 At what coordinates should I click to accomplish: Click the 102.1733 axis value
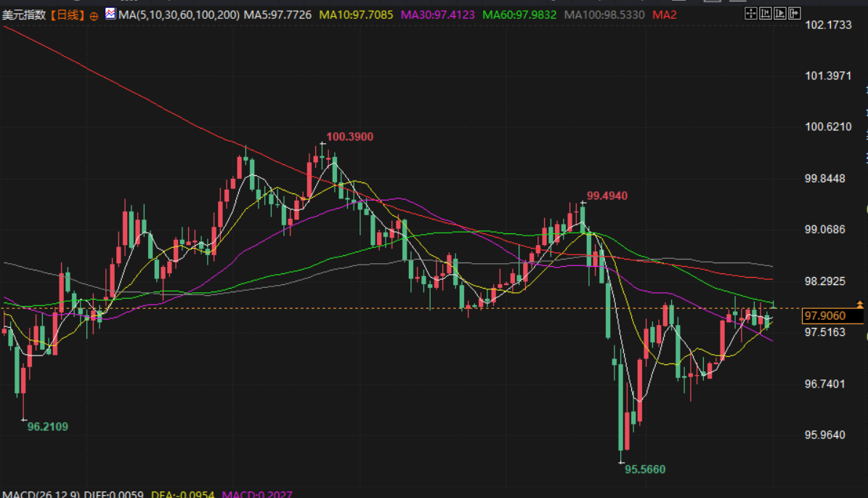point(827,25)
